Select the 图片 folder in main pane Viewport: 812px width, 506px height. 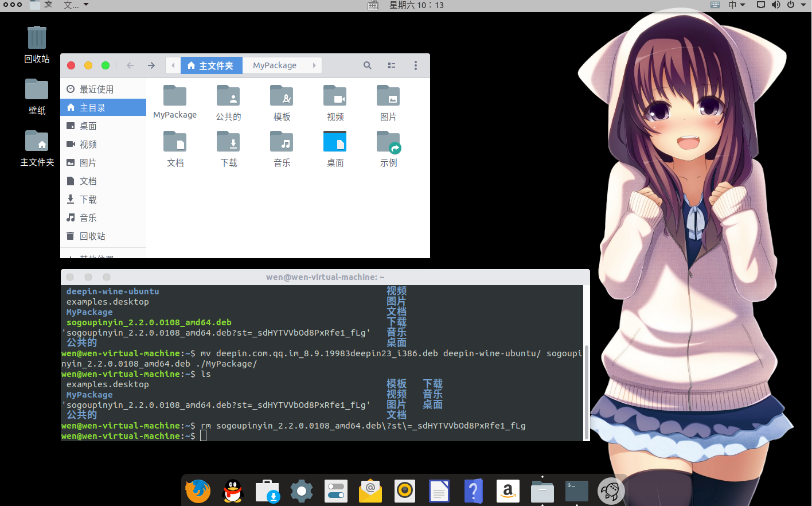388,103
